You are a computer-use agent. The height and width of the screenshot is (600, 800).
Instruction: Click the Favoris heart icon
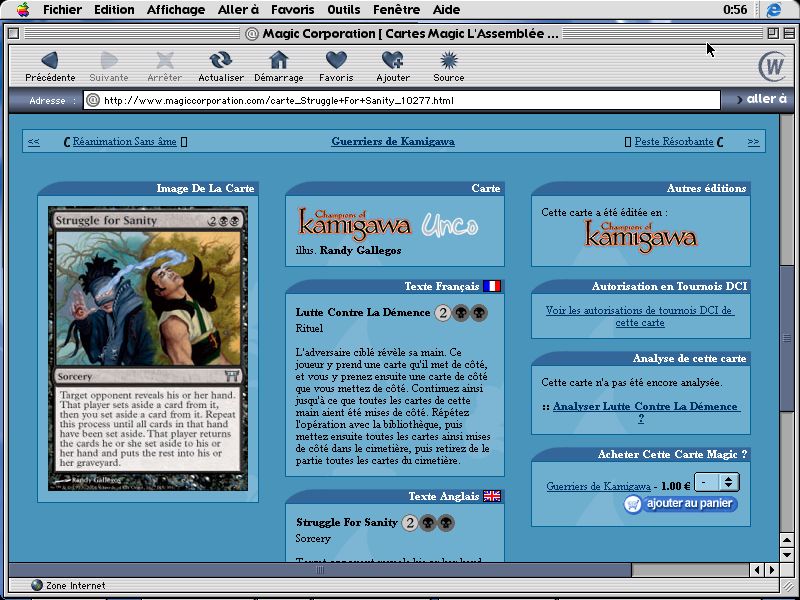point(336,61)
